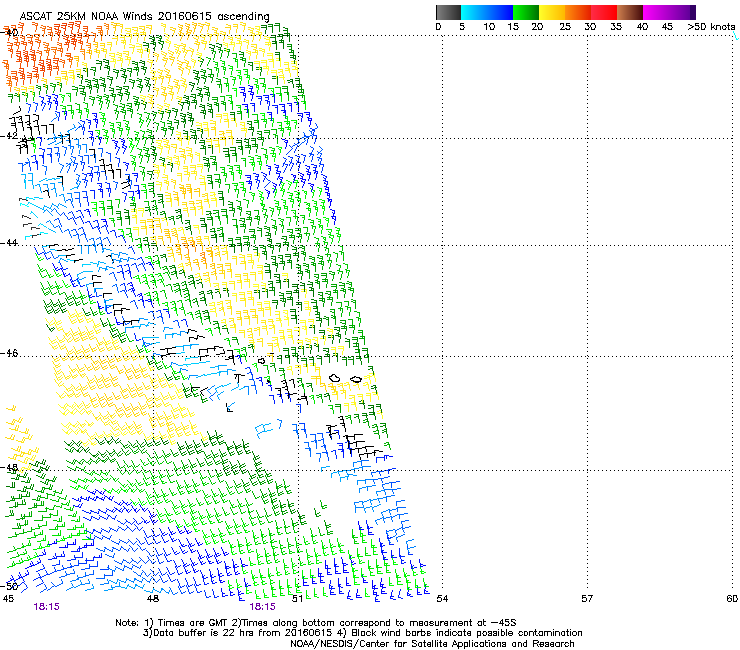Click the purple 18:15 time near longitude 51
The width and height of the screenshot is (740, 650).
pyautogui.click(x=262, y=607)
